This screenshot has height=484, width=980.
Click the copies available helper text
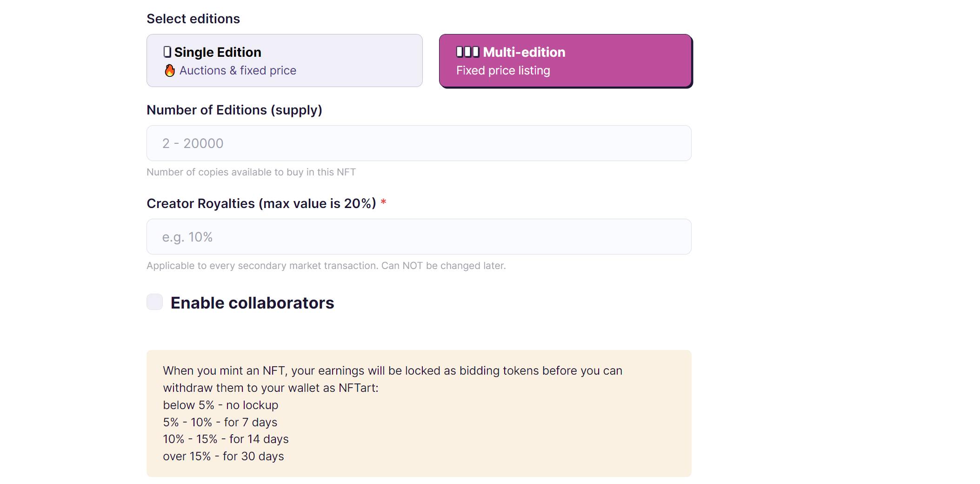pos(251,172)
